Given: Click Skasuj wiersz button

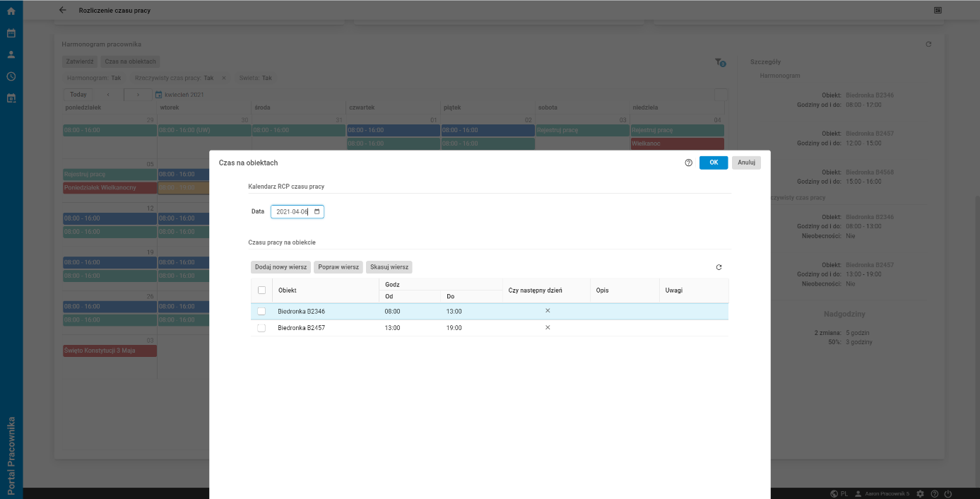Looking at the screenshot, I should click(x=389, y=267).
